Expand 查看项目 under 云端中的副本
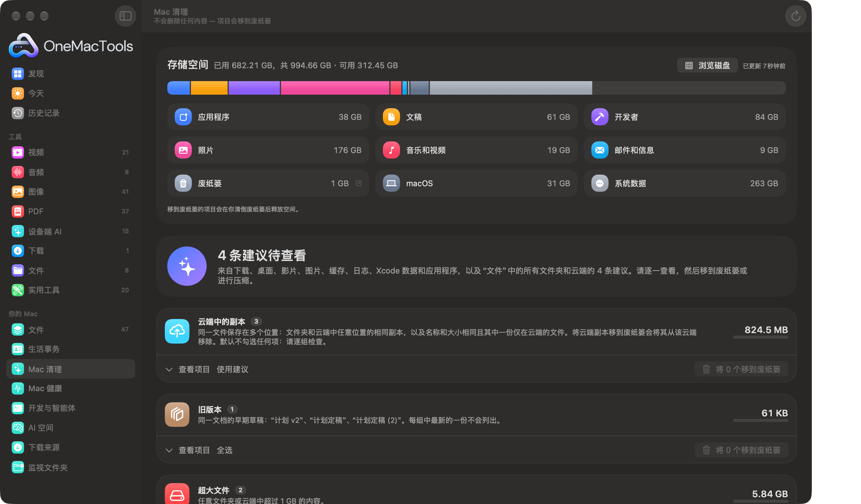861x504 pixels. coord(188,369)
